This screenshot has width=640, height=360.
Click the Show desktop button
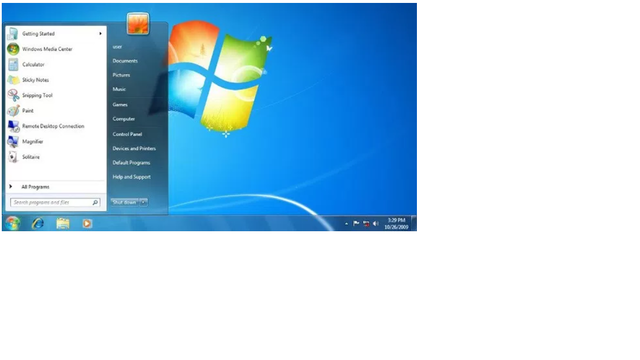tap(414, 223)
